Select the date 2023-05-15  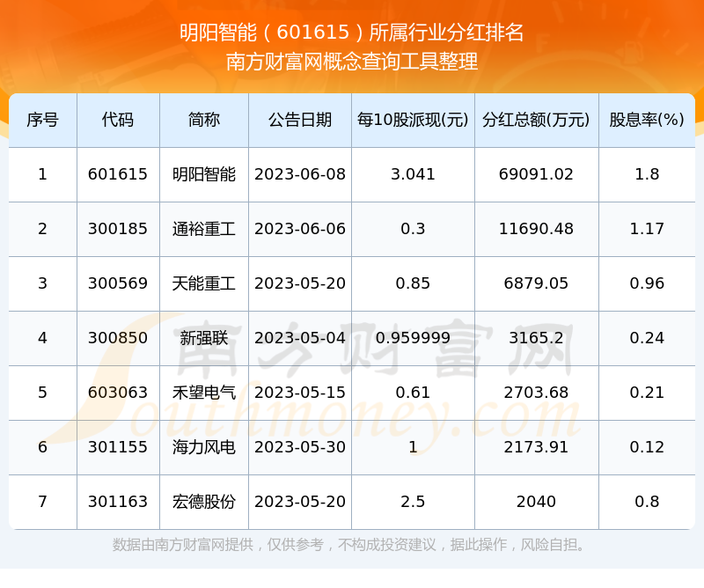[300, 393]
